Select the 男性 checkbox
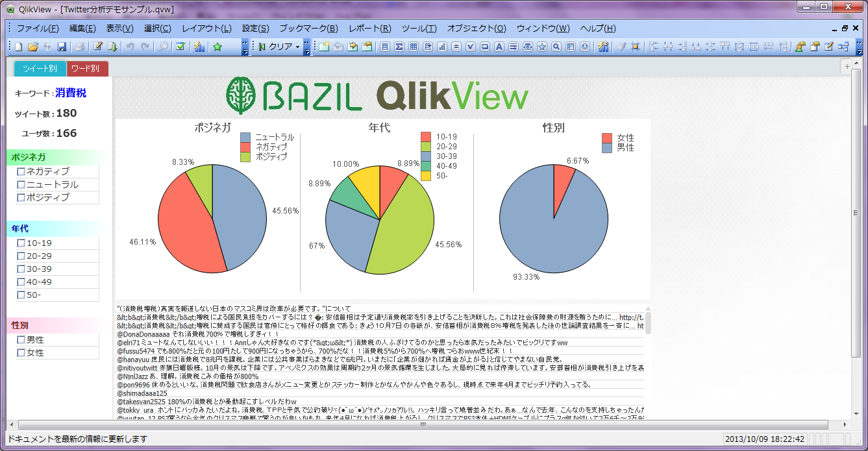868x451 pixels. 21,340
